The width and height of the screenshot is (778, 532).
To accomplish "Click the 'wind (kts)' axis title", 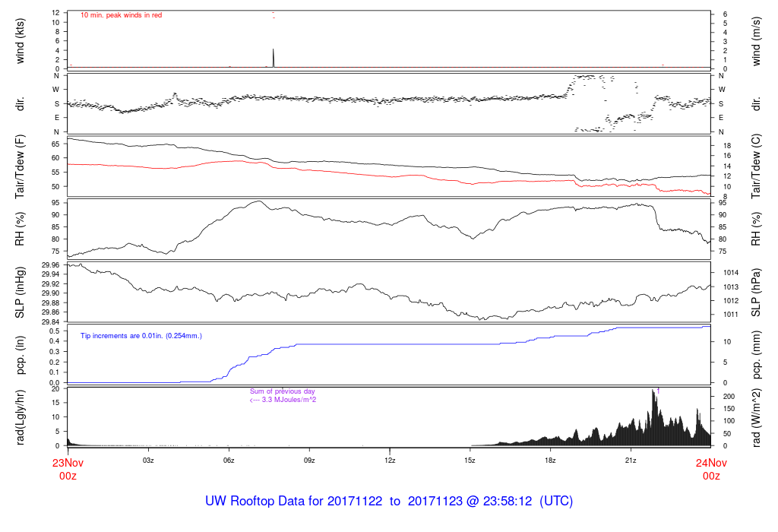I will [x=20, y=41].
